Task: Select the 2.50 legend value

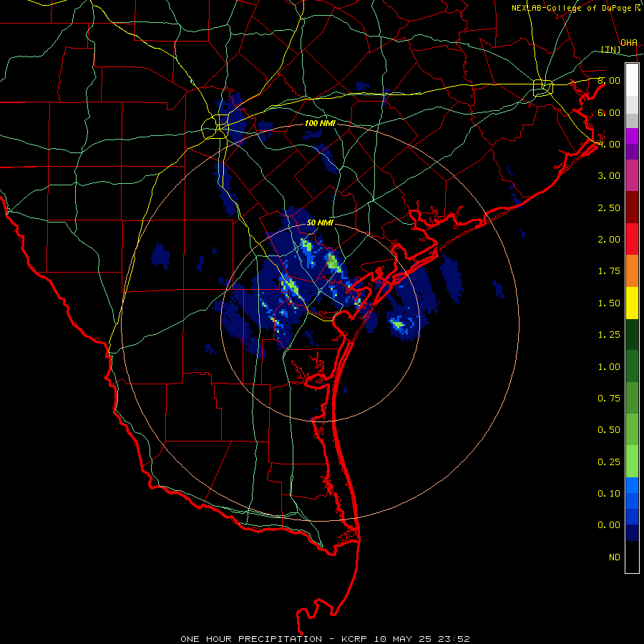Action: (x=609, y=208)
